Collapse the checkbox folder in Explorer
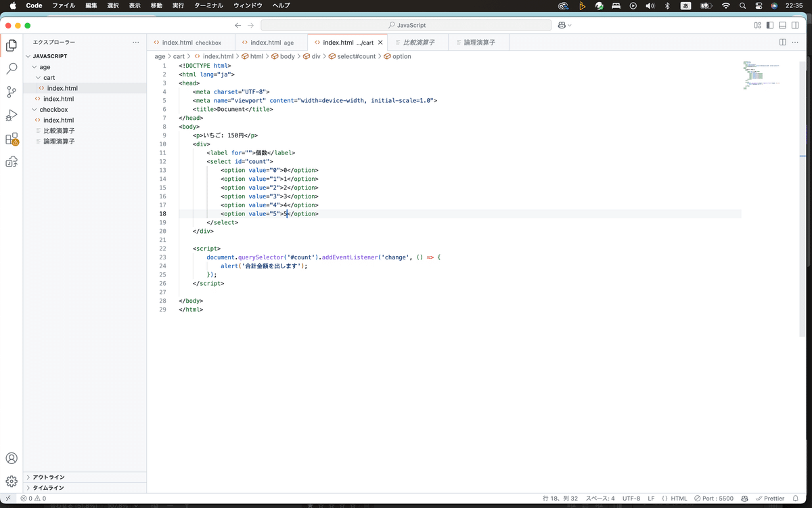 [x=53, y=109]
